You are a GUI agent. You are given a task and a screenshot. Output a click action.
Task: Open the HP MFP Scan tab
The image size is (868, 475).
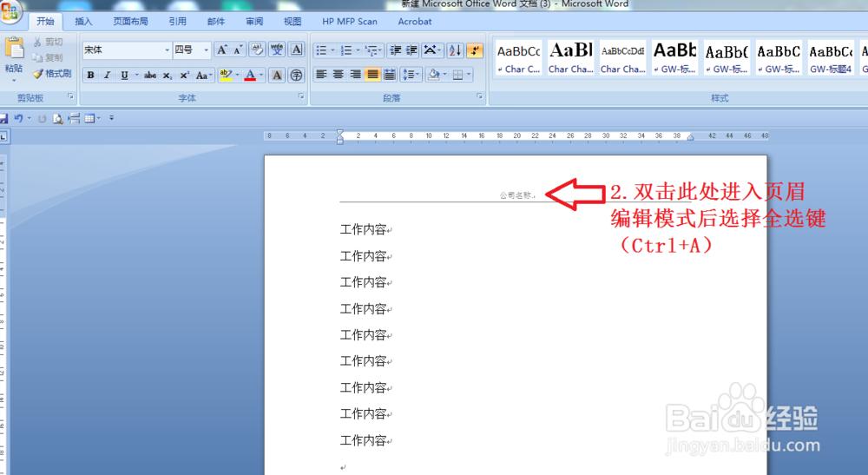click(350, 22)
